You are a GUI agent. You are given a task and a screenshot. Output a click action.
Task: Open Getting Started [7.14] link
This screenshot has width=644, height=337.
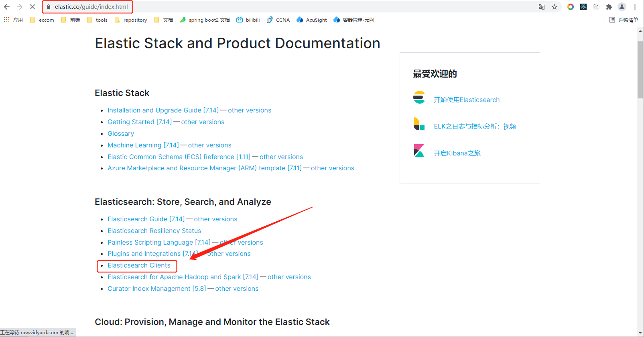click(140, 122)
